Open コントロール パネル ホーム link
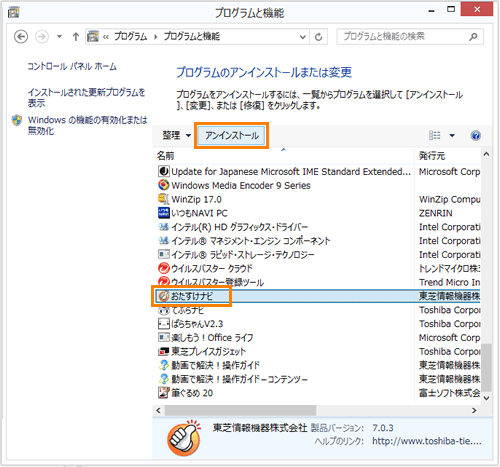 pyautogui.click(x=72, y=66)
